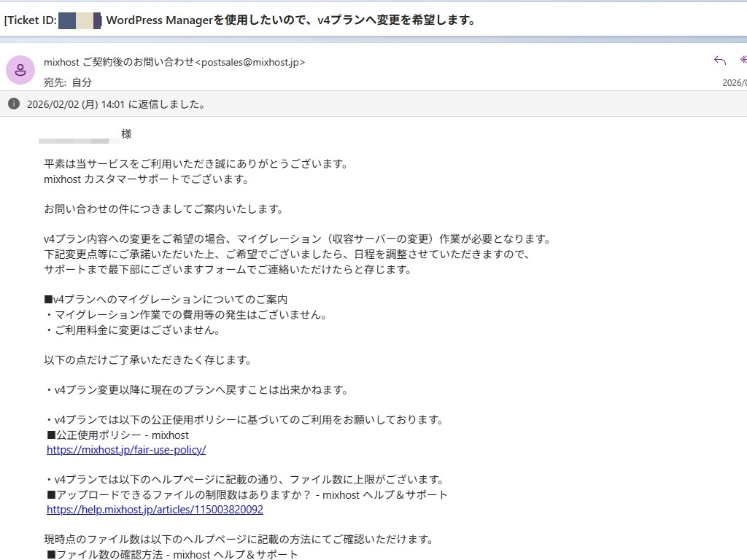The width and height of the screenshot is (747, 560).
Task: Click the Reply All double-arrow icon
Action: [743, 61]
